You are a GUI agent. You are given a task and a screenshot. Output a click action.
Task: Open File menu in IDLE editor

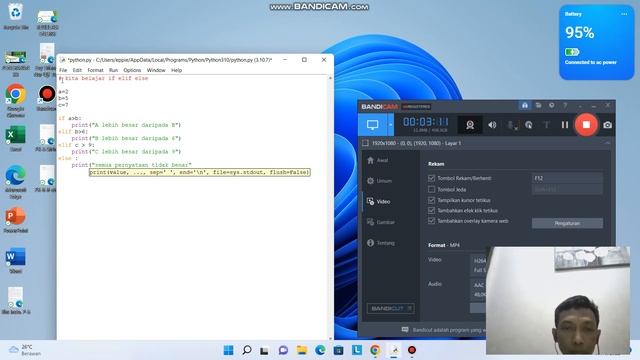(63, 70)
